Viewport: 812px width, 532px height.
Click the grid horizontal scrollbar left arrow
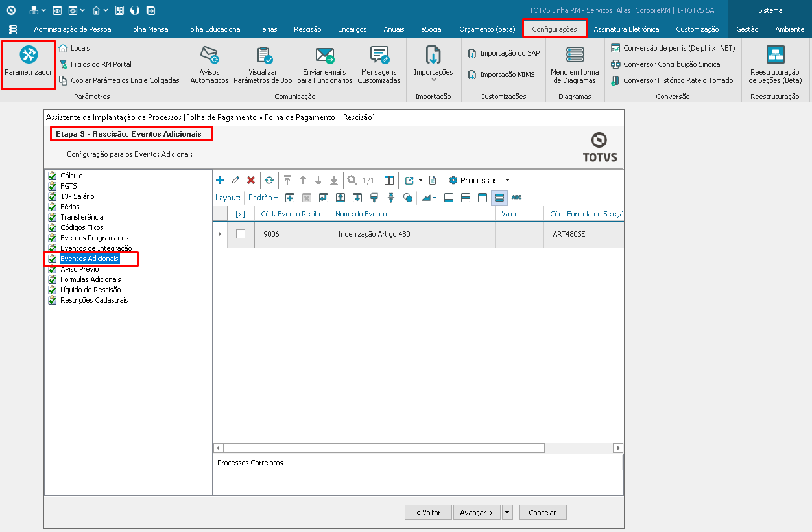click(x=219, y=448)
